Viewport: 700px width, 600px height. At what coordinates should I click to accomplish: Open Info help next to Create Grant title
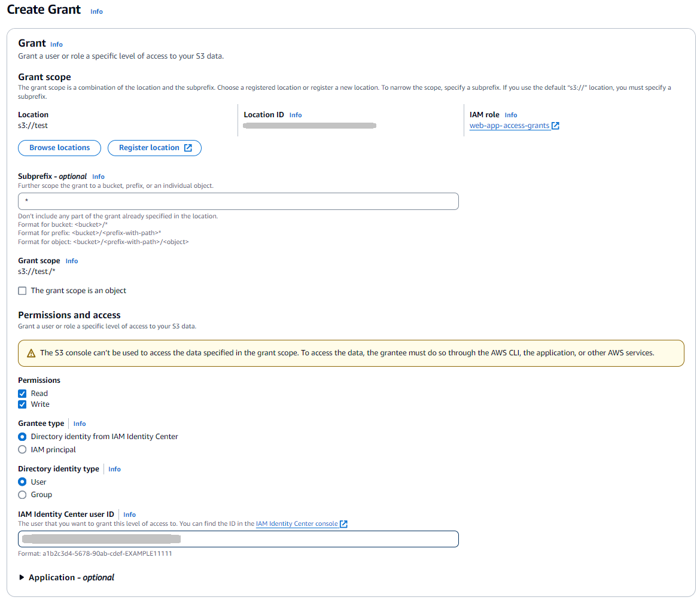tap(96, 11)
